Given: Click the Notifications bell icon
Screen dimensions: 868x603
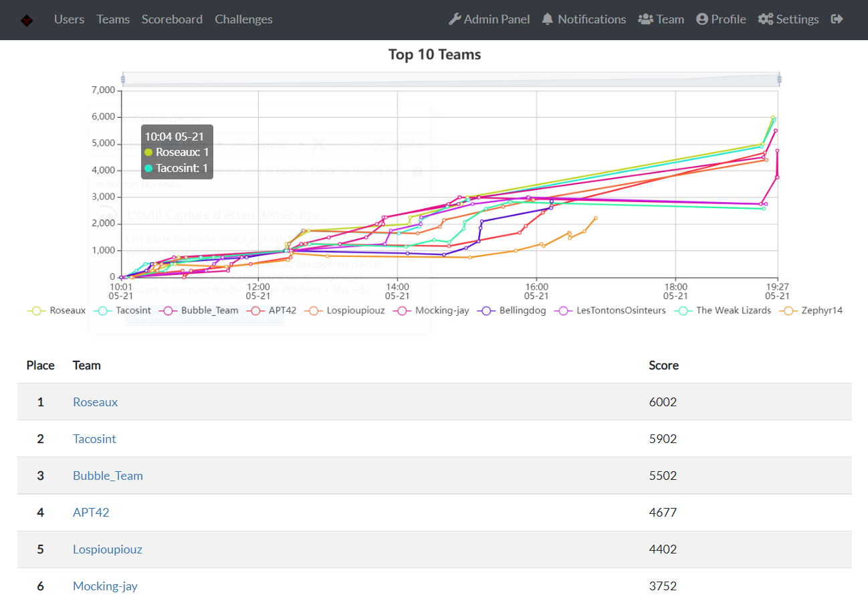Looking at the screenshot, I should [548, 19].
